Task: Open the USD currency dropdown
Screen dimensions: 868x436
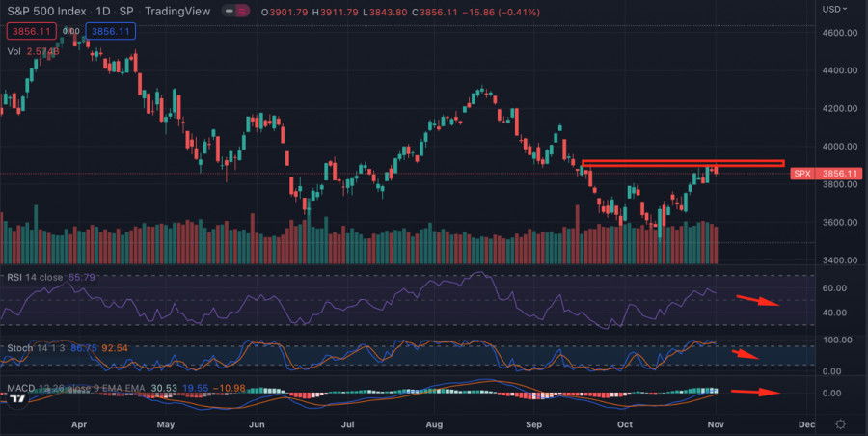Action: (835, 9)
